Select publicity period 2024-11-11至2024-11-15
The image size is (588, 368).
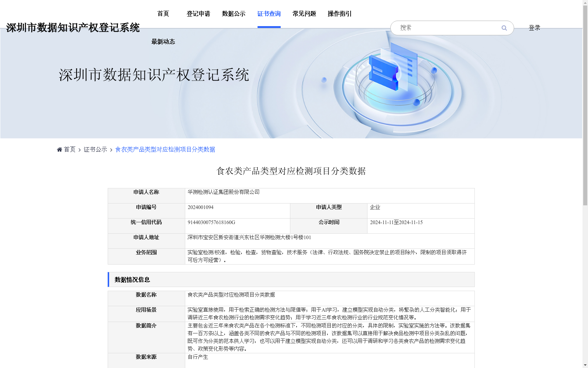(x=396, y=222)
